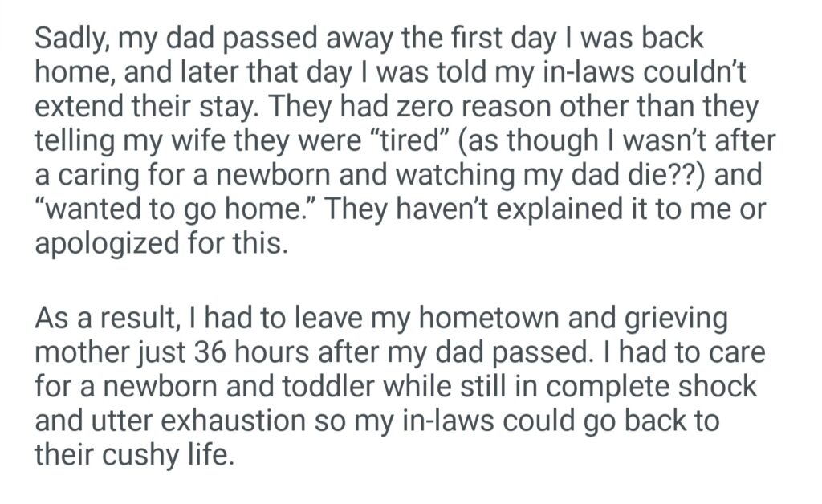
Task: Click the phrase "apologized for this."
Action: (x=160, y=242)
